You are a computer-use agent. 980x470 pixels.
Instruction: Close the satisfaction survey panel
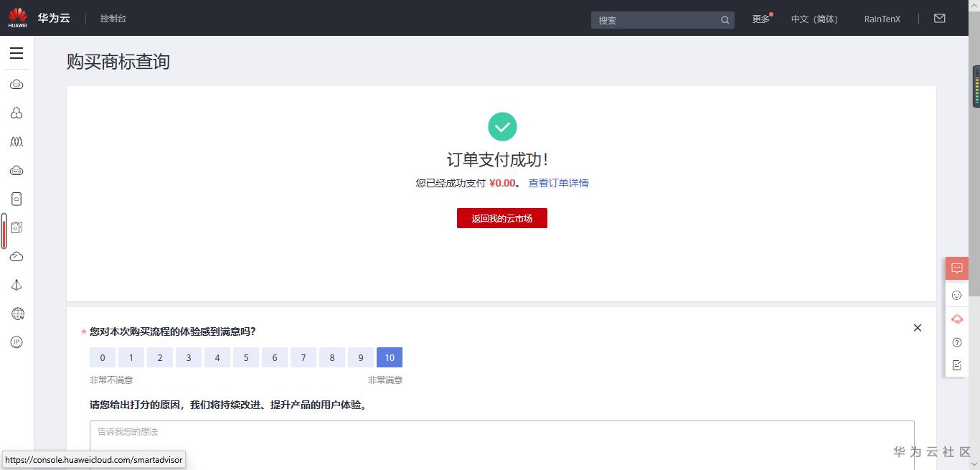[917, 328]
